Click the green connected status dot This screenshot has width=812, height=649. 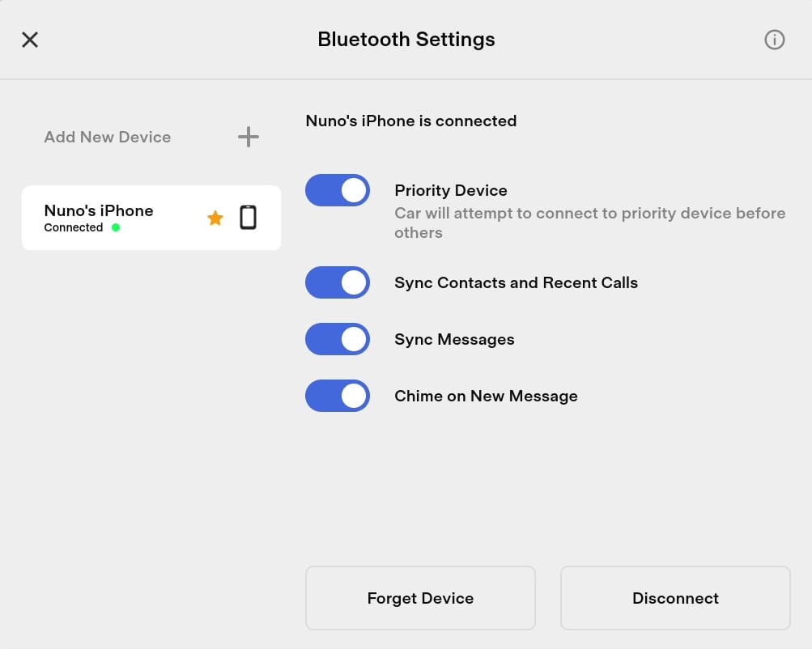pos(116,228)
